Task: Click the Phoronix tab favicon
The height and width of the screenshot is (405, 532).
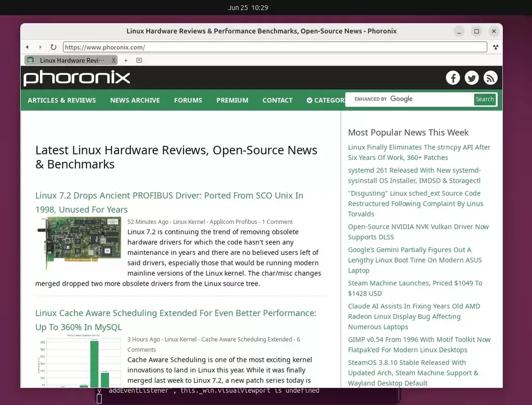Action: coord(31,60)
